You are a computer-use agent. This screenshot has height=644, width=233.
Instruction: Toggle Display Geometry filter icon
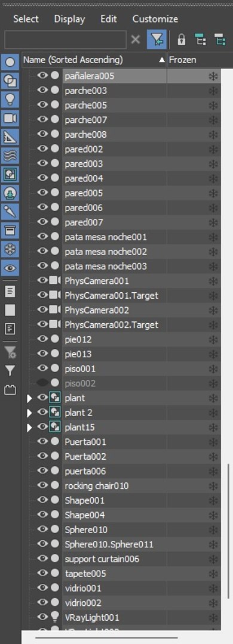[10, 63]
